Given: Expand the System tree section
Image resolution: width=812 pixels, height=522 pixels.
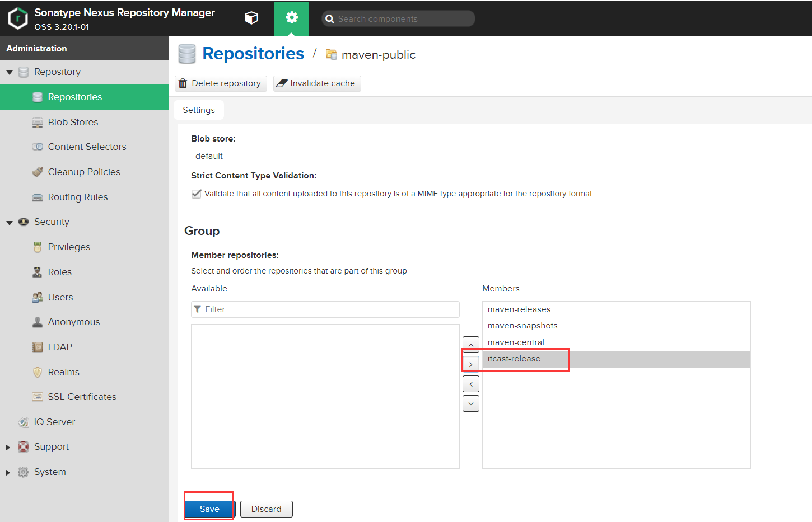Looking at the screenshot, I should pos(8,472).
